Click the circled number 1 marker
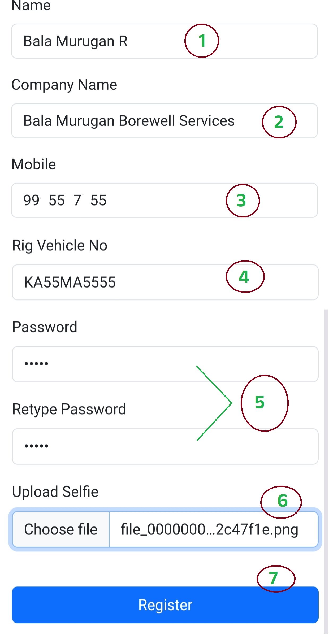 (x=202, y=41)
